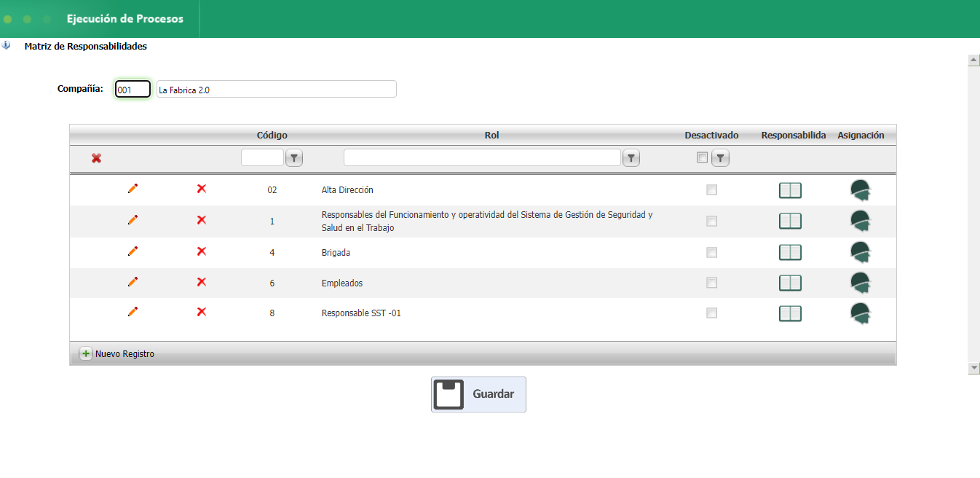The height and width of the screenshot is (478, 980).
Task: Click the Asignación column header
Action: click(861, 135)
